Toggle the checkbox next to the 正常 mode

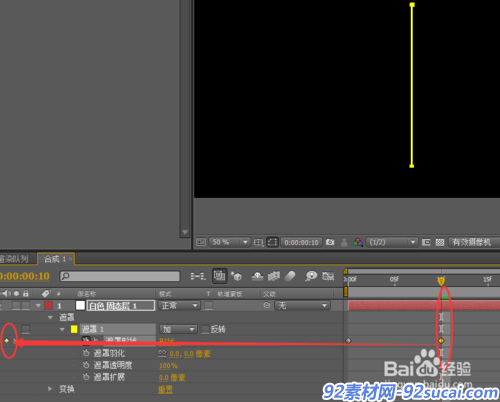coord(209,306)
